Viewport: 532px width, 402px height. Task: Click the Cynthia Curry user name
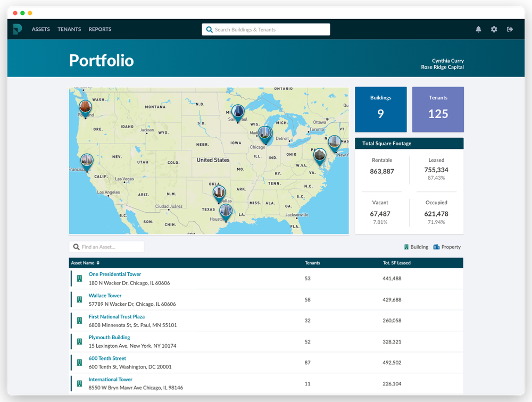click(x=448, y=61)
